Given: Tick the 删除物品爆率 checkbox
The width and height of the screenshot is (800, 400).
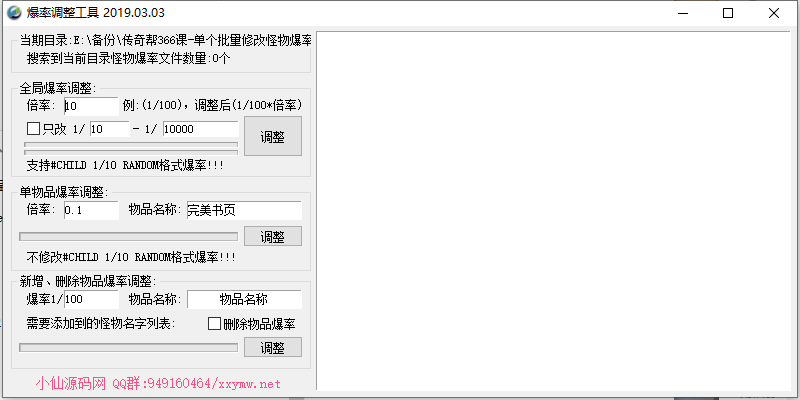Looking at the screenshot, I should click(x=214, y=323).
